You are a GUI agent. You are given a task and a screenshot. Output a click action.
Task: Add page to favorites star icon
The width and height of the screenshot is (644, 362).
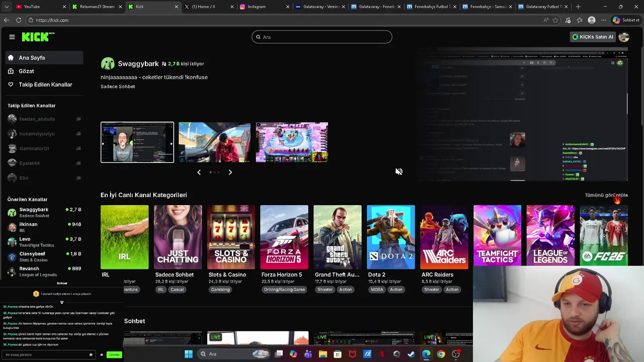point(555,20)
